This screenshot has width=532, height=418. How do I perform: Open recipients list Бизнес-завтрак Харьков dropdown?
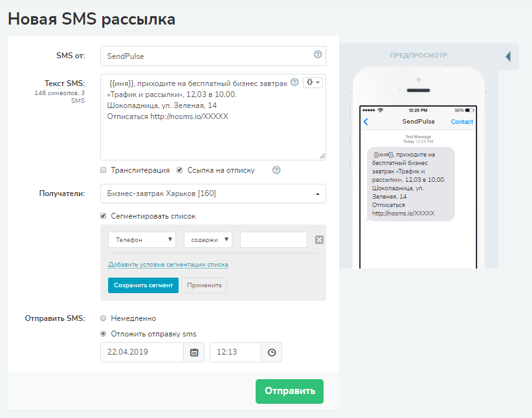pos(213,193)
